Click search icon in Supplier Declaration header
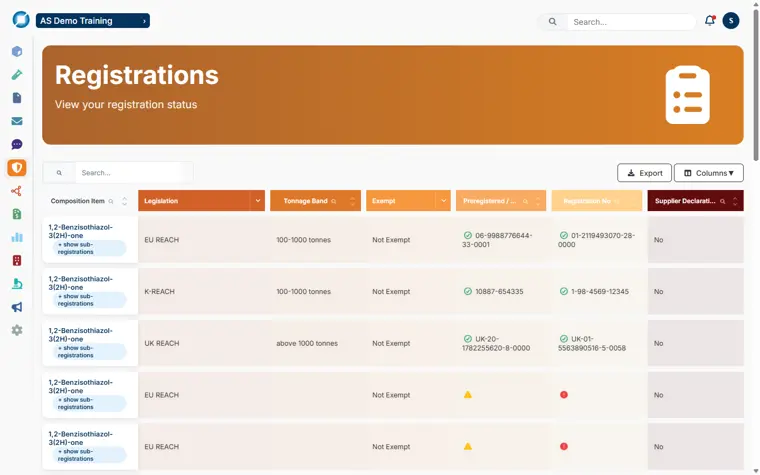This screenshot has width=760, height=475. tap(723, 201)
